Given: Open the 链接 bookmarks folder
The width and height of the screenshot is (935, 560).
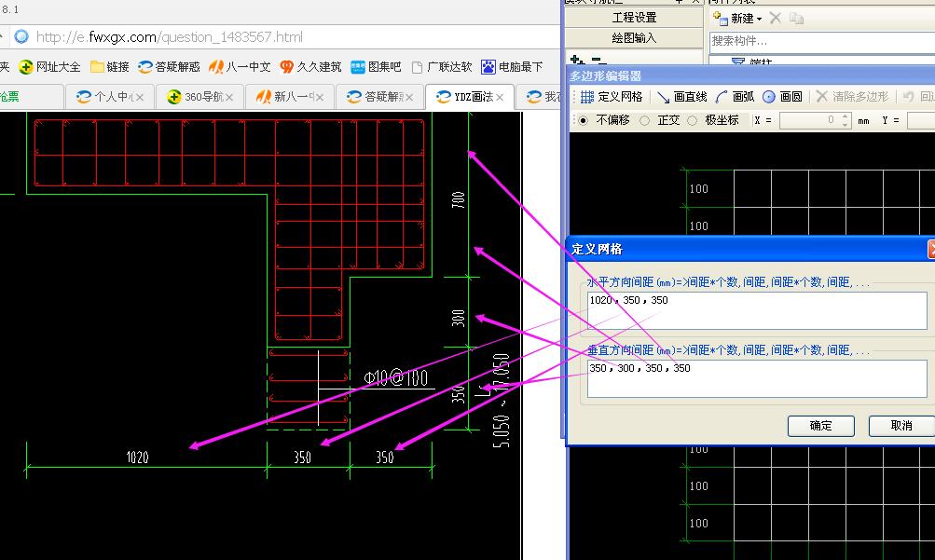Looking at the screenshot, I should (110, 67).
